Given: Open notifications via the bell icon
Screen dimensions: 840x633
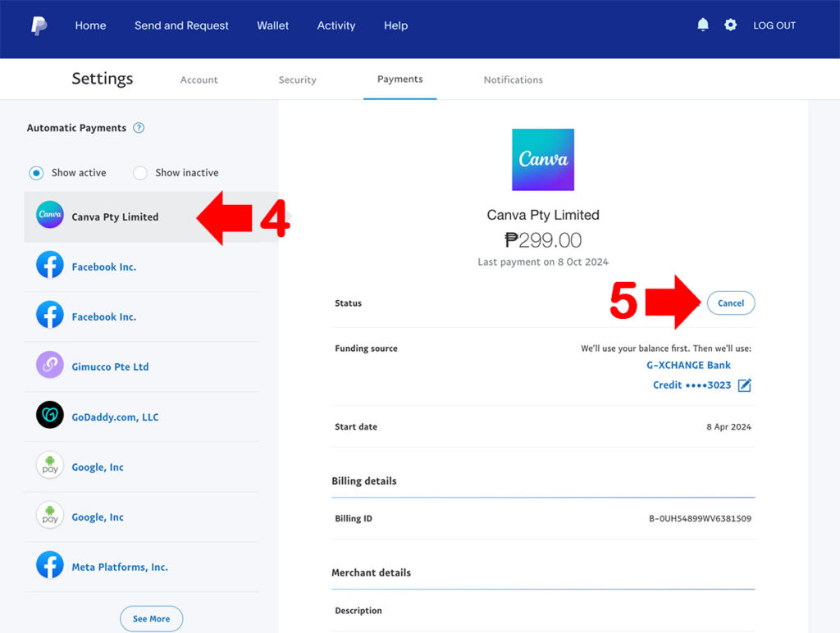Looking at the screenshot, I should [702, 25].
